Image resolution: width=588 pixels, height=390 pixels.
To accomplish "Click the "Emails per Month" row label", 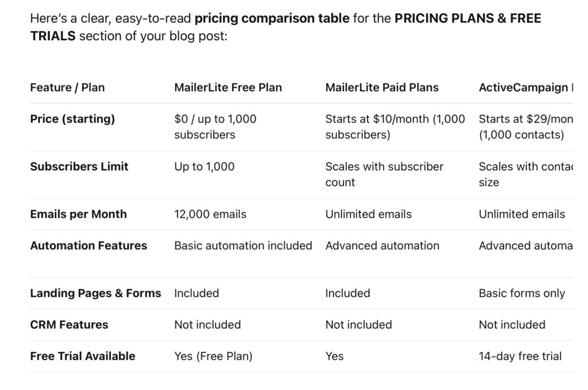I will click(x=78, y=214).
